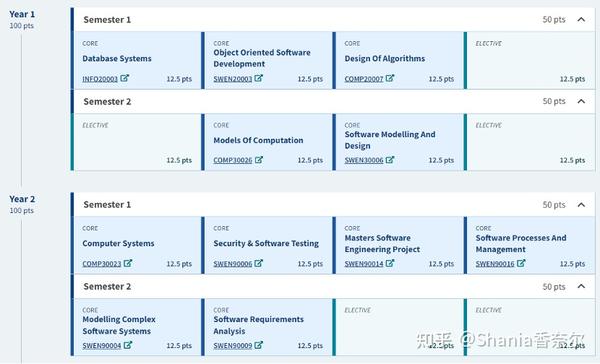The image size is (600, 364).
Task: Click external link icon beside COMP30023
Action: [x=128, y=263]
